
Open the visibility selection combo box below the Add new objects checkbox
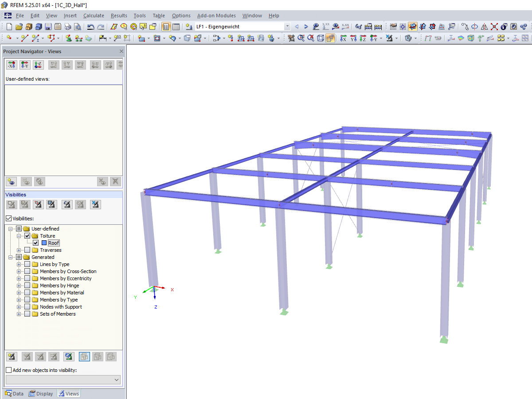click(63, 380)
